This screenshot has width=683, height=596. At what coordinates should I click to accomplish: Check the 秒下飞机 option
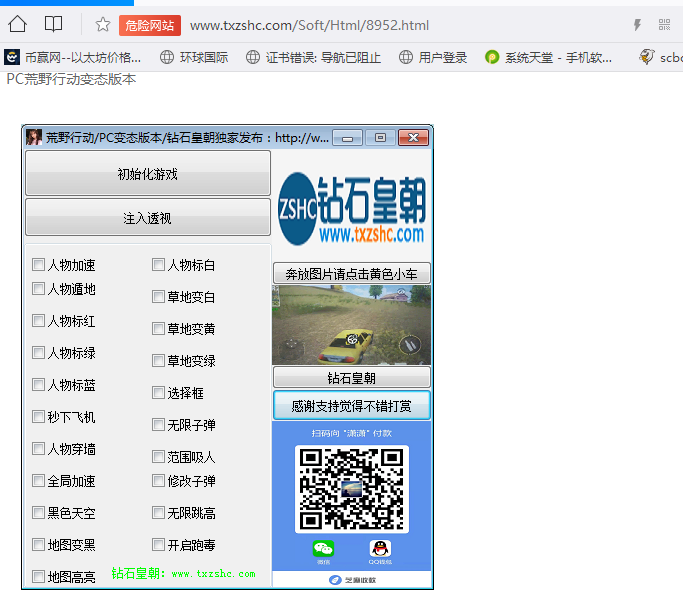click(x=38, y=417)
